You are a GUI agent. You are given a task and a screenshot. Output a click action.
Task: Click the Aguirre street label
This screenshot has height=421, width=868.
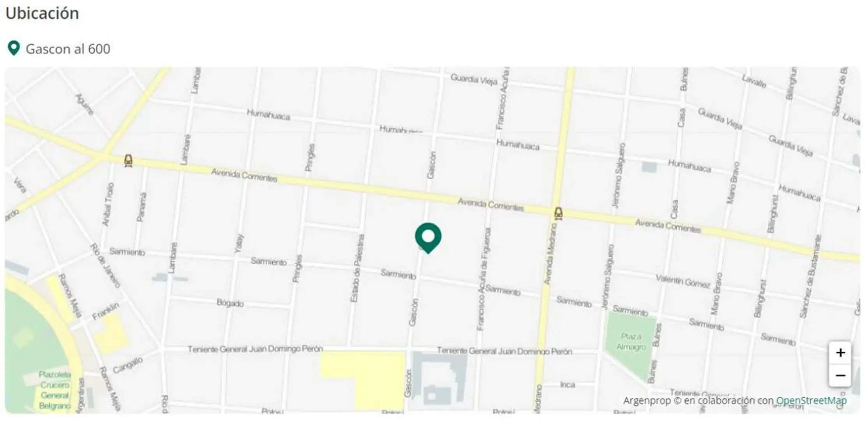tap(85, 104)
